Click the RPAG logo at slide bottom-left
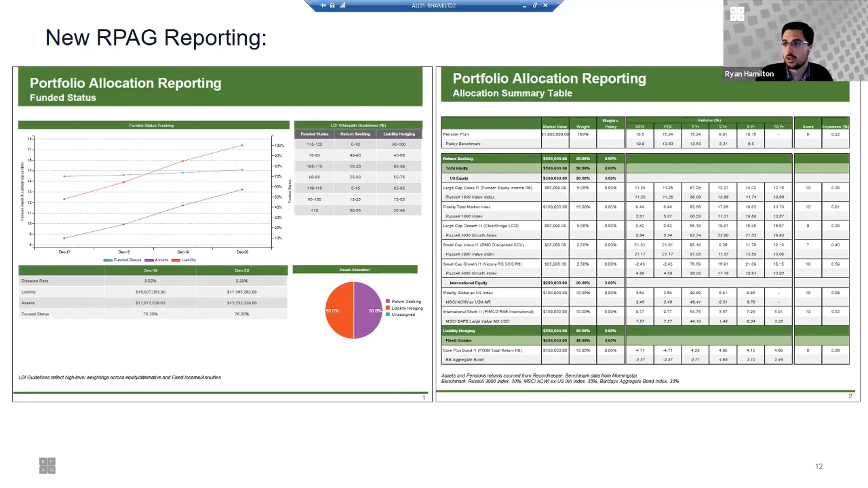Screen dimensions: 868x488 [x=47, y=466]
